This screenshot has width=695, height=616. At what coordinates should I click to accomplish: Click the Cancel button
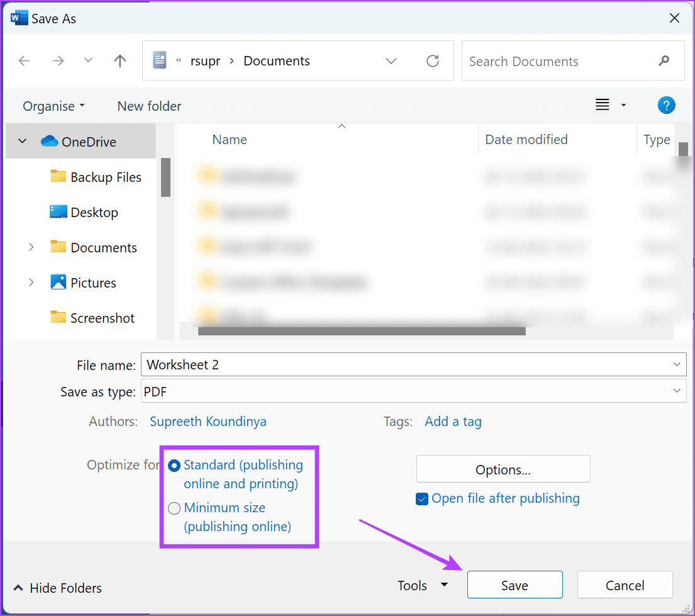[625, 585]
